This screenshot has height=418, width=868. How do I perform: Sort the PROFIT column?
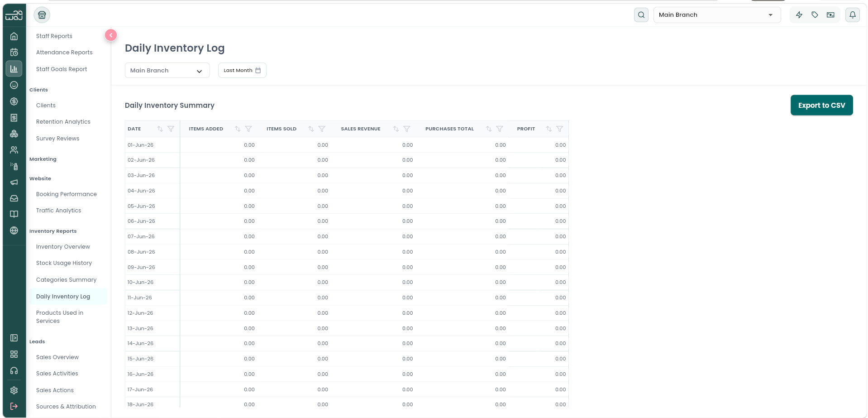point(549,129)
